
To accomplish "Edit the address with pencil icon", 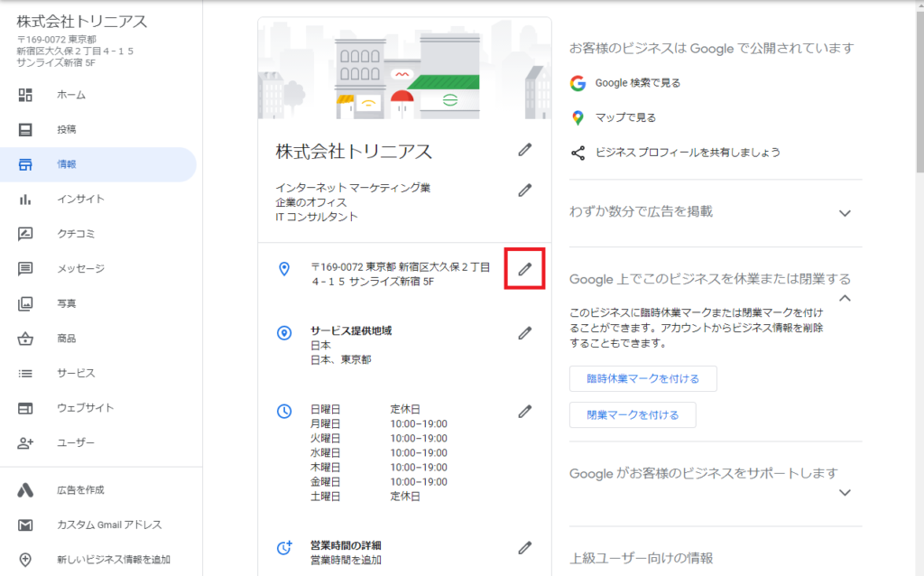I will click(524, 269).
